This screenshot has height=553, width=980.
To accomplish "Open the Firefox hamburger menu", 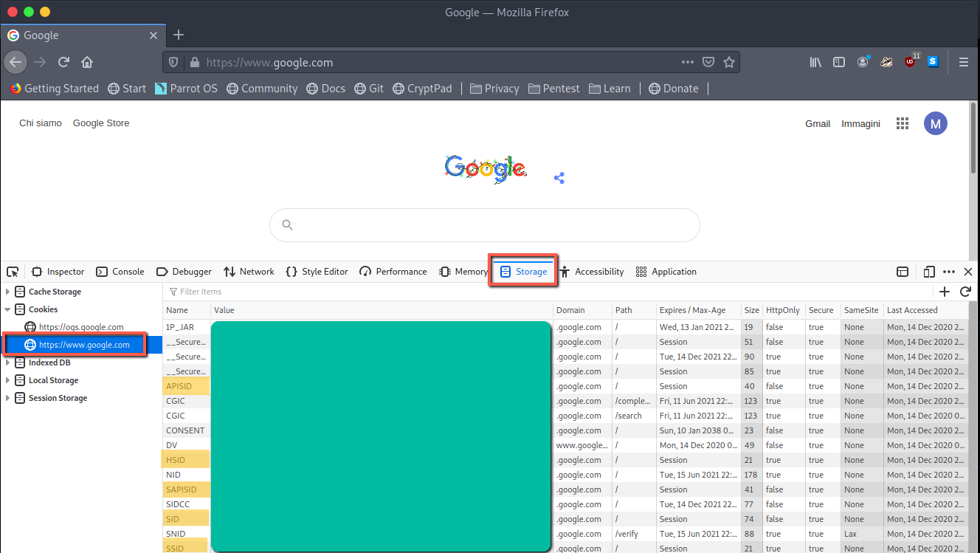I will 963,63.
